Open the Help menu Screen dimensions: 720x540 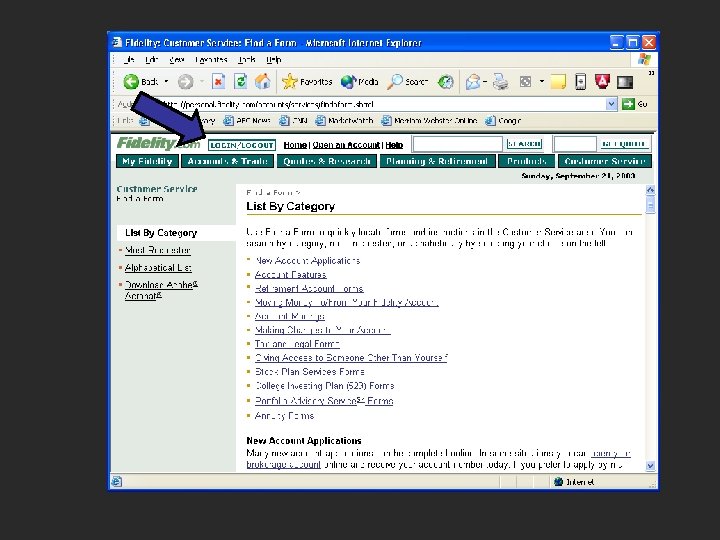(x=274, y=60)
